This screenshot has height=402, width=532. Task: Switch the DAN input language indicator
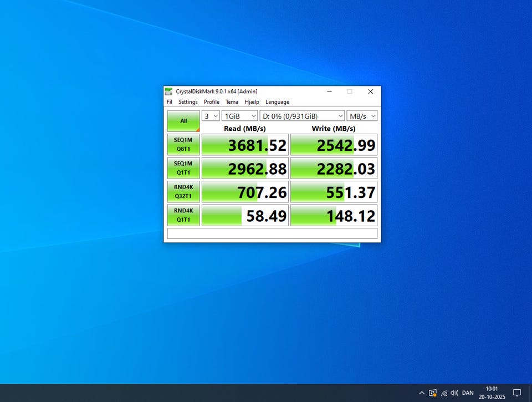click(468, 393)
